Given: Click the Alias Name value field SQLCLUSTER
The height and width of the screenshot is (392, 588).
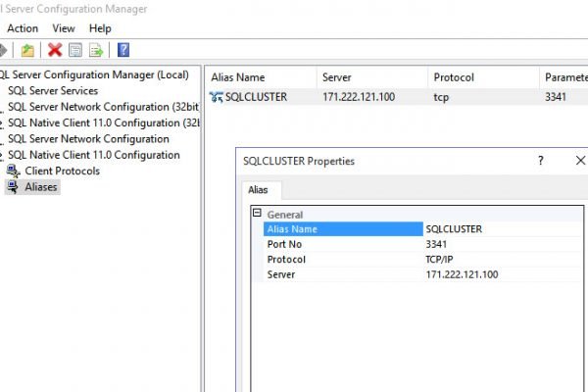Looking at the screenshot, I should click(x=503, y=229).
